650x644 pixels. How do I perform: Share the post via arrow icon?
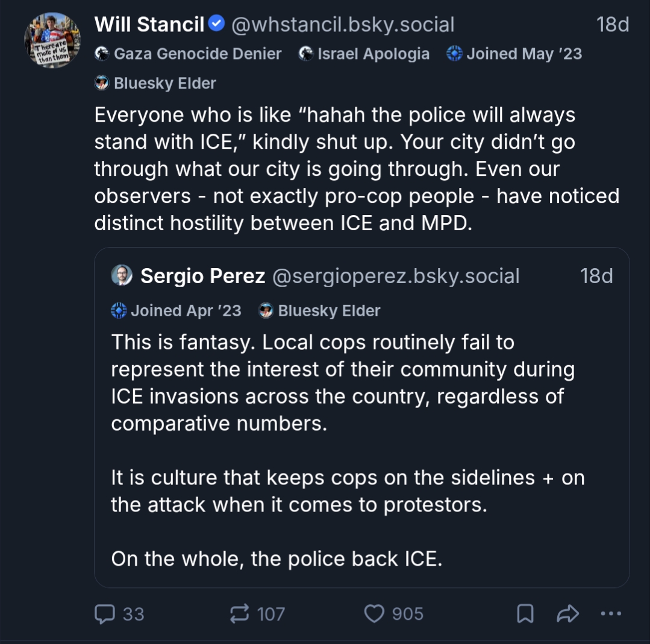(x=567, y=614)
